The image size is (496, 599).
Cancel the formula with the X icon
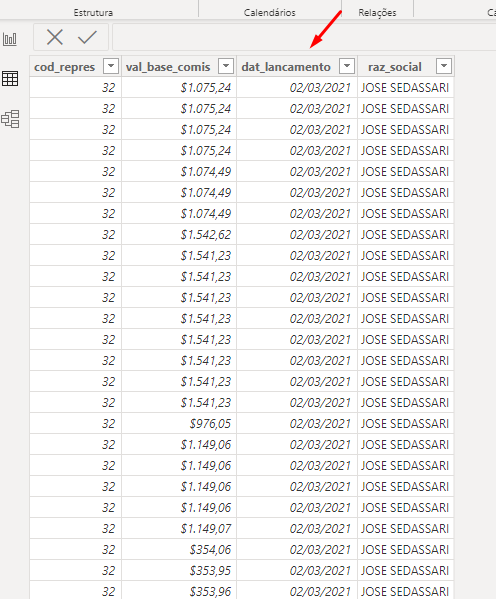pos(55,37)
